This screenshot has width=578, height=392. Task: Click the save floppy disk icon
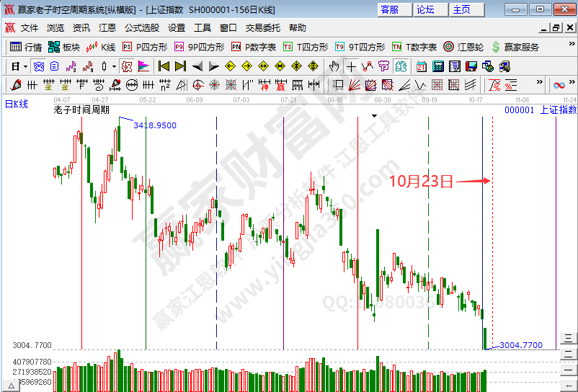471,66
